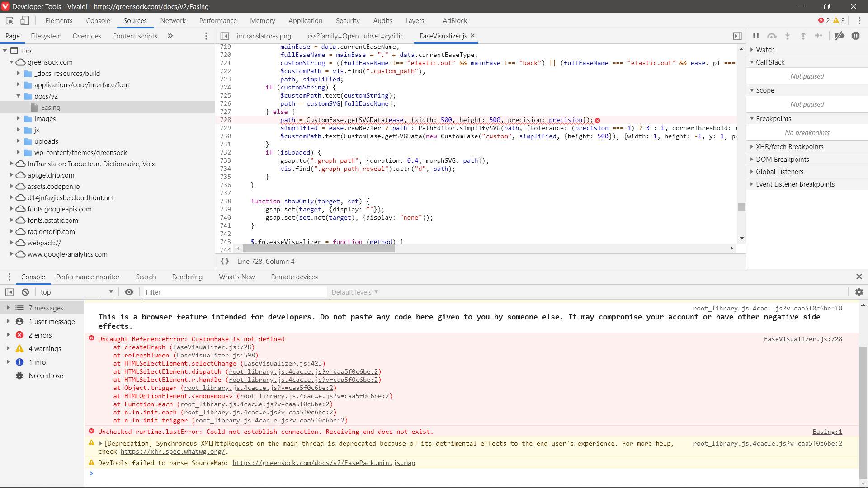This screenshot has width=868, height=488.
Task: Expand the uploads folder
Action: [x=19, y=141]
